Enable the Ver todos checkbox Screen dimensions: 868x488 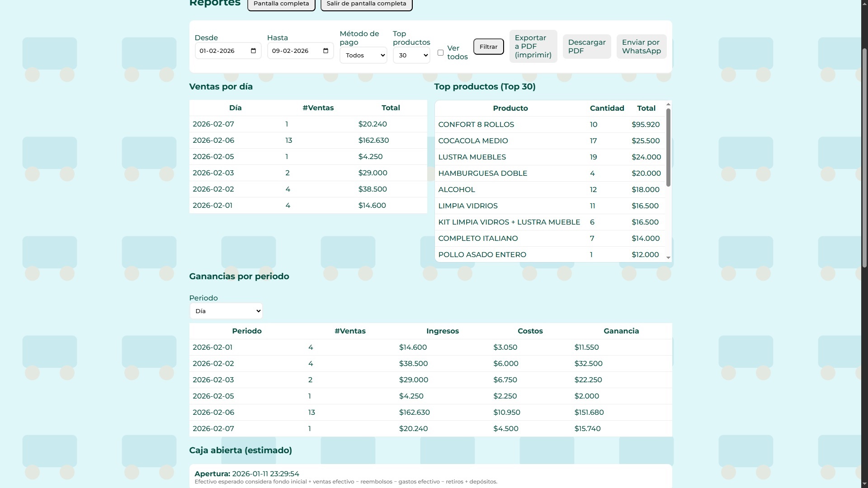tap(440, 53)
